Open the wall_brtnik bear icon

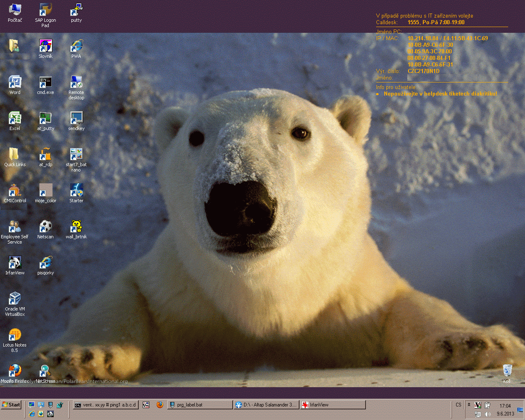point(76,227)
